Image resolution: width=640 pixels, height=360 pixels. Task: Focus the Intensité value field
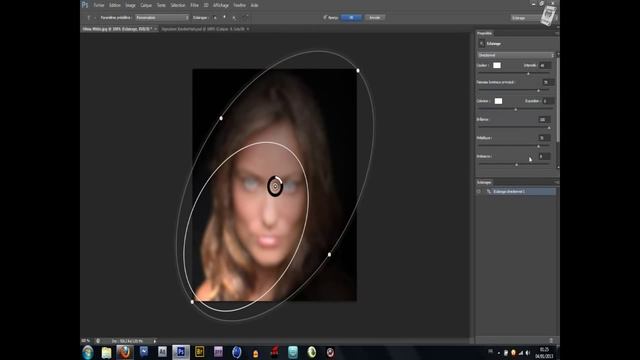pyautogui.click(x=545, y=65)
